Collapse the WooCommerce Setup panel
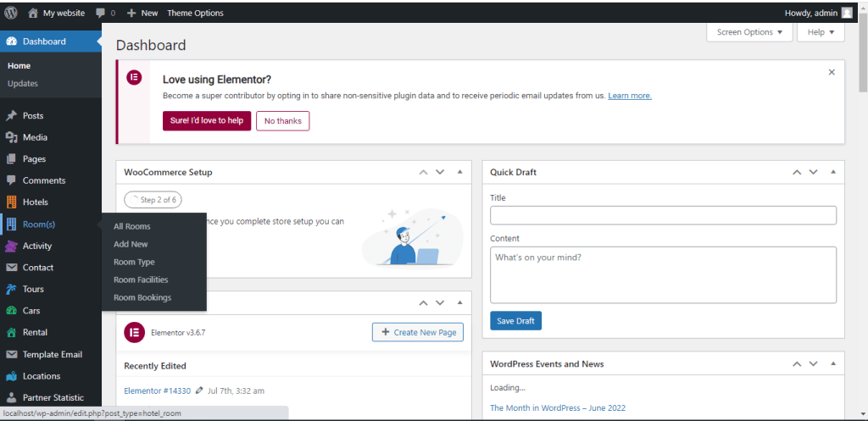Image resolution: width=868 pixels, height=421 pixels. pos(459,172)
